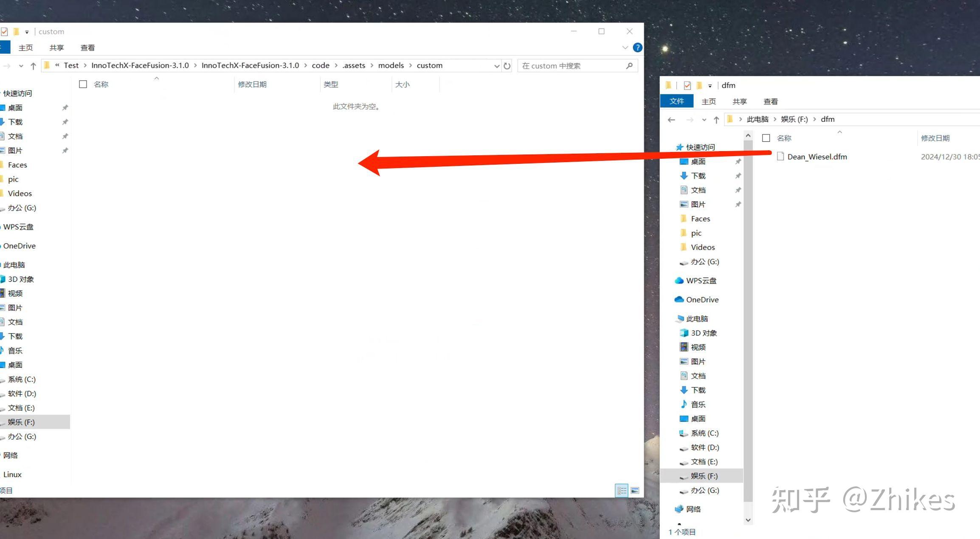980x539 pixels.
Task: Click the Up arrow to go to models folder
Action: coord(33,65)
